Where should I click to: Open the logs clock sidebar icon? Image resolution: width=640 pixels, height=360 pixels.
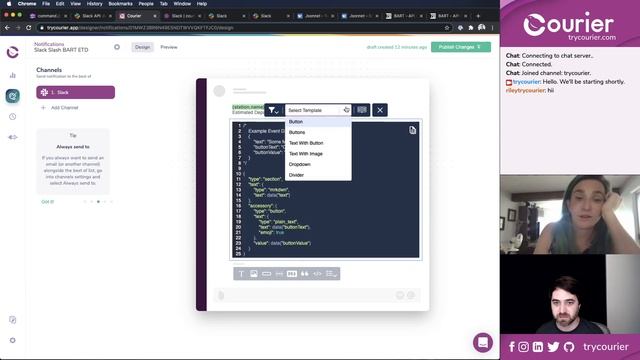pos(13,117)
